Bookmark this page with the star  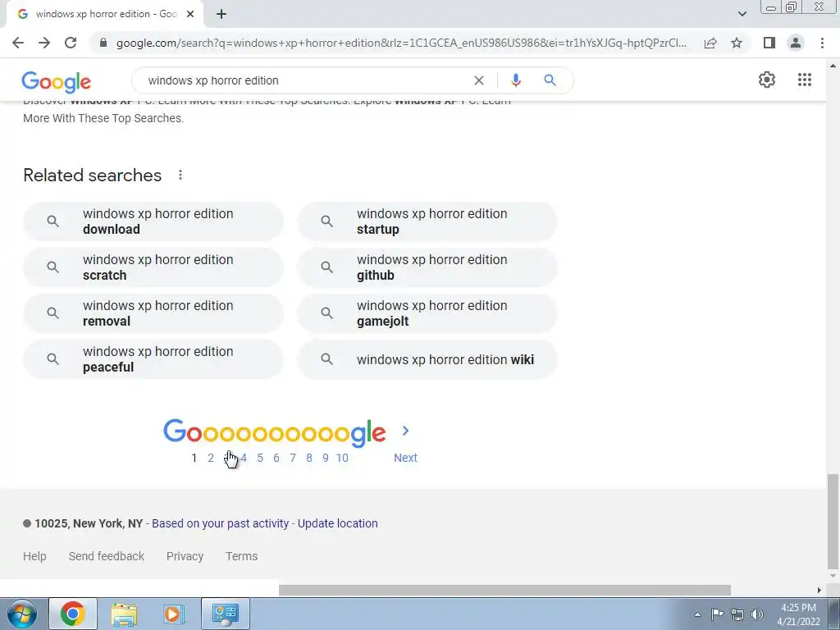tap(737, 43)
